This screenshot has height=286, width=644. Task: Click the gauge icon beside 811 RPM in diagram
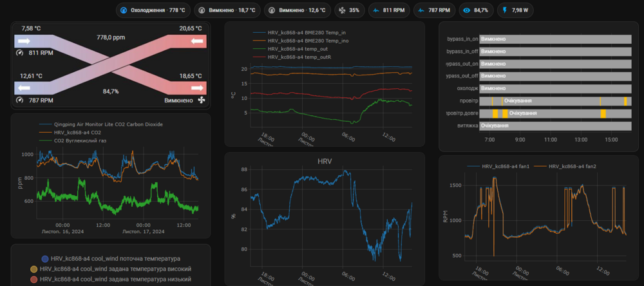(x=19, y=53)
